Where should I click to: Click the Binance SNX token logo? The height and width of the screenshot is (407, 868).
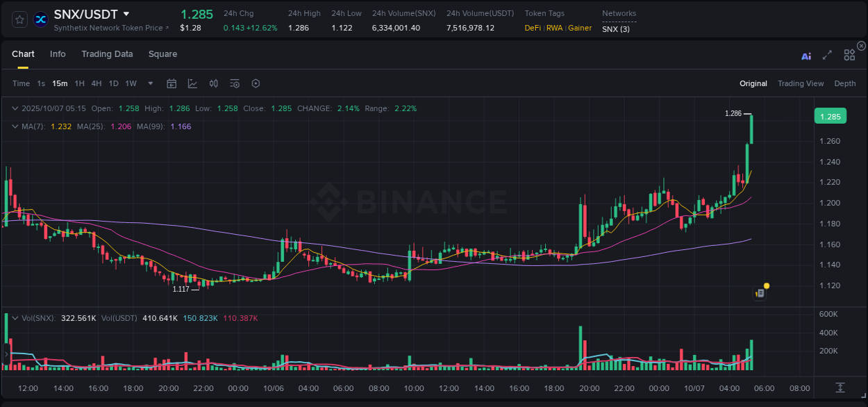click(x=40, y=19)
